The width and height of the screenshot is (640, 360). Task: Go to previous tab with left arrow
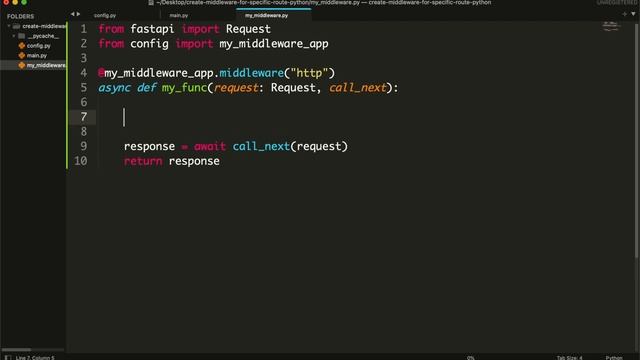pos(73,14)
